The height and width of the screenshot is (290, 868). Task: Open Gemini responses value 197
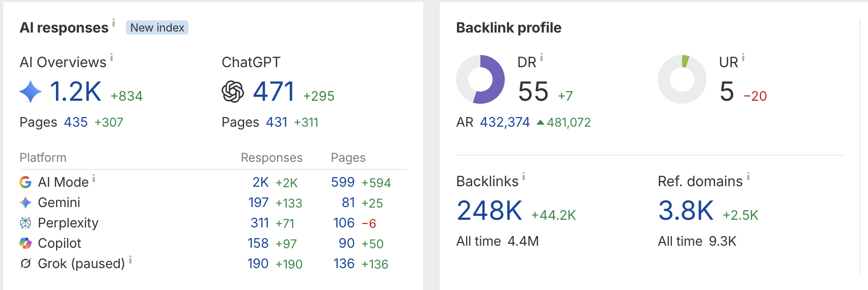(258, 202)
